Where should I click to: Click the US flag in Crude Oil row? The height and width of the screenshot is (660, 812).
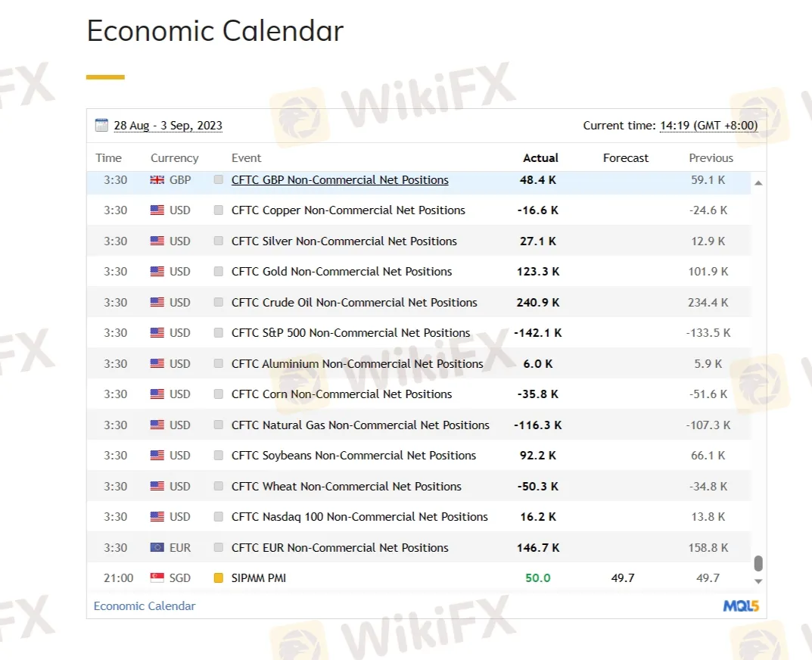click(x=157, y=303)
